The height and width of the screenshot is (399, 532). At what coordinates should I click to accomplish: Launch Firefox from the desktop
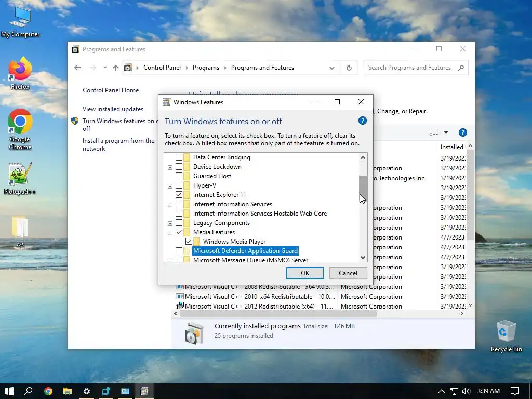20,73
